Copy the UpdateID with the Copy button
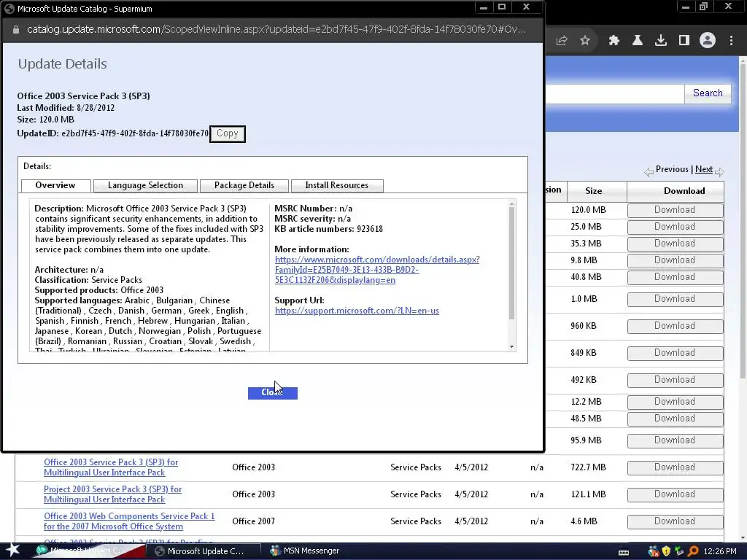This screenshot has width=747, height=560. tap(228, 134)
